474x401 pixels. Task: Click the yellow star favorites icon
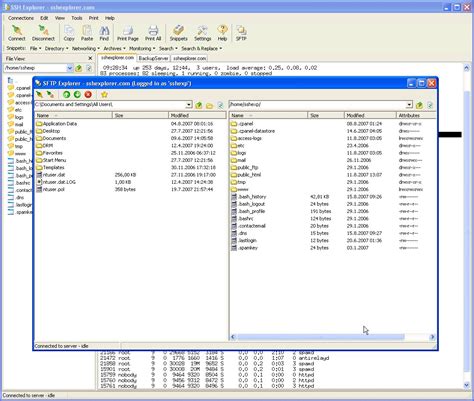tap(104, 95)
